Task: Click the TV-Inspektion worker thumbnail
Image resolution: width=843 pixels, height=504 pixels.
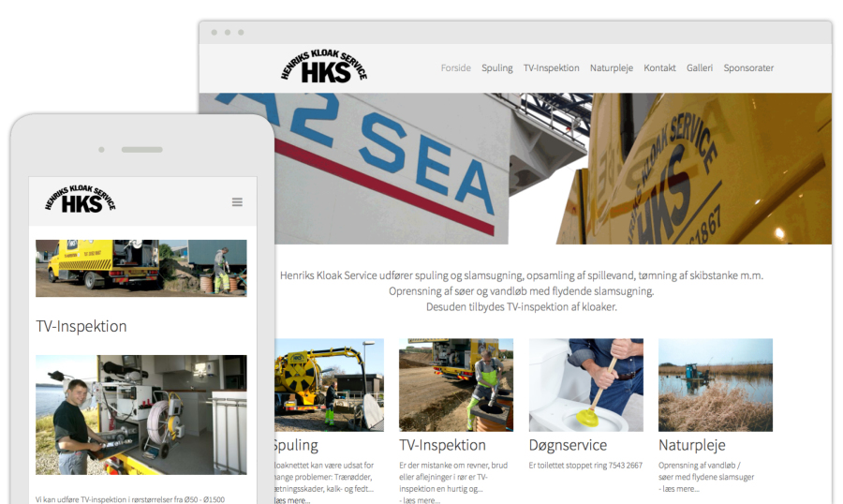Action: 455,384
